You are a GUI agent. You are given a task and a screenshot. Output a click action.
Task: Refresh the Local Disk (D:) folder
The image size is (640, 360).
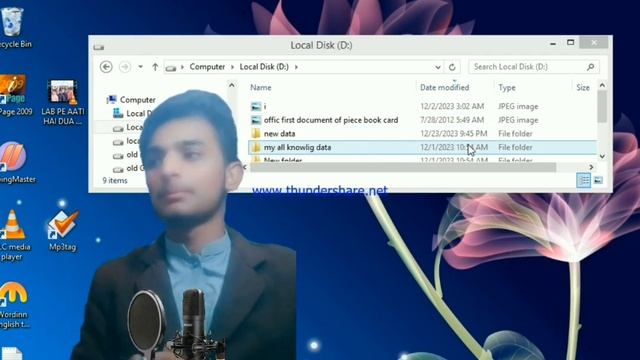[x=452, y=67]
